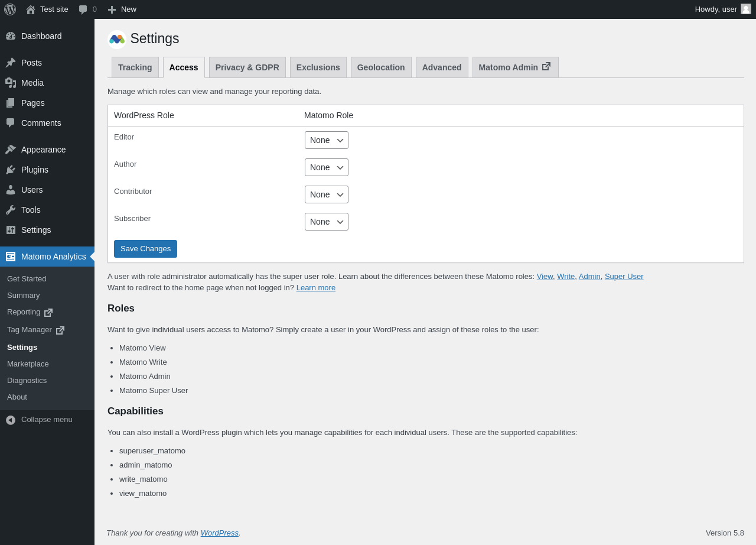Image resolution: width=756 pixels, height=545 pixels.
Task: Follow the Super User role link
Action: (x=624, y=276)
